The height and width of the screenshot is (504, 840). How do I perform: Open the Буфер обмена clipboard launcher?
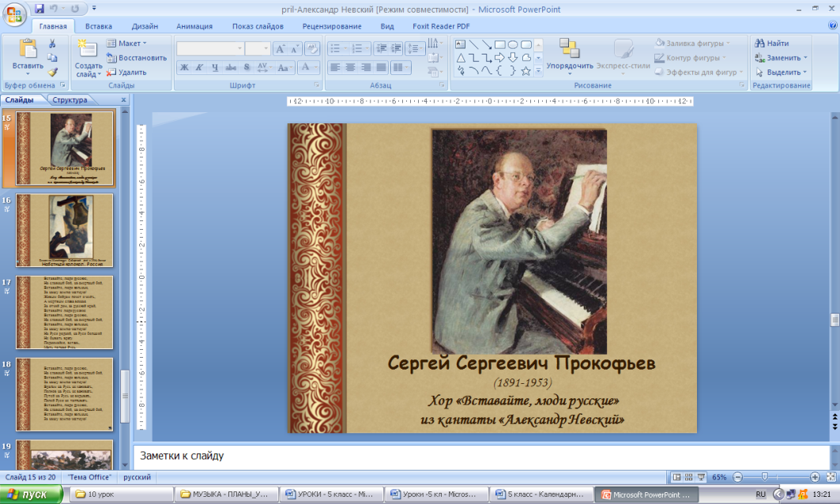pyautogui.click(x=62, y=85)
